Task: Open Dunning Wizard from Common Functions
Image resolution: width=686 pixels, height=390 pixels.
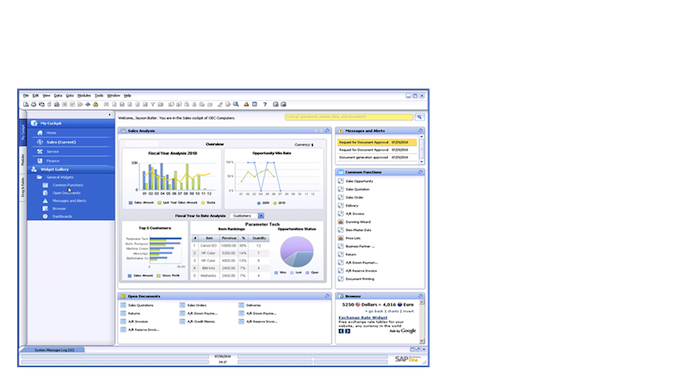Action: [358, 222]
